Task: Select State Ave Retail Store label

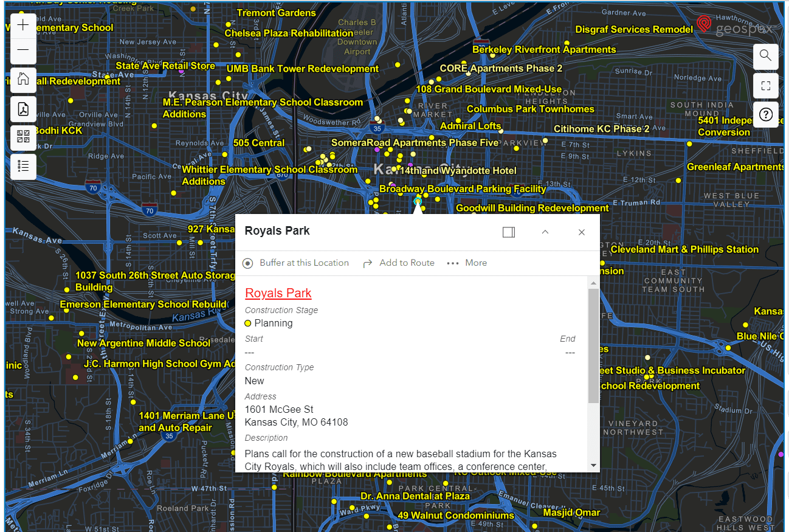Action: (165, 66)
